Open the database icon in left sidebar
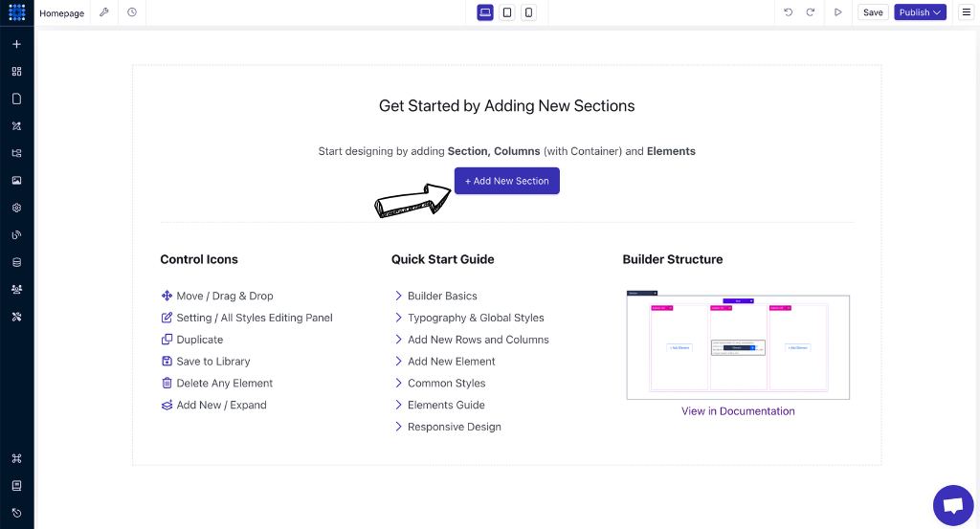This screenshot has width=980, height=529. (x=17, y=262)
